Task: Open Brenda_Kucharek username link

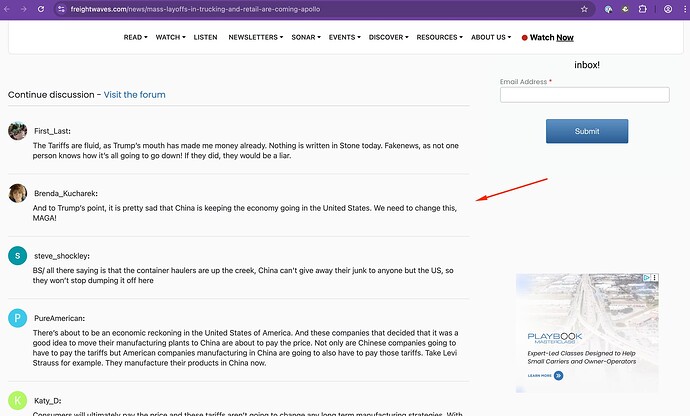Action: pos(66,193)
